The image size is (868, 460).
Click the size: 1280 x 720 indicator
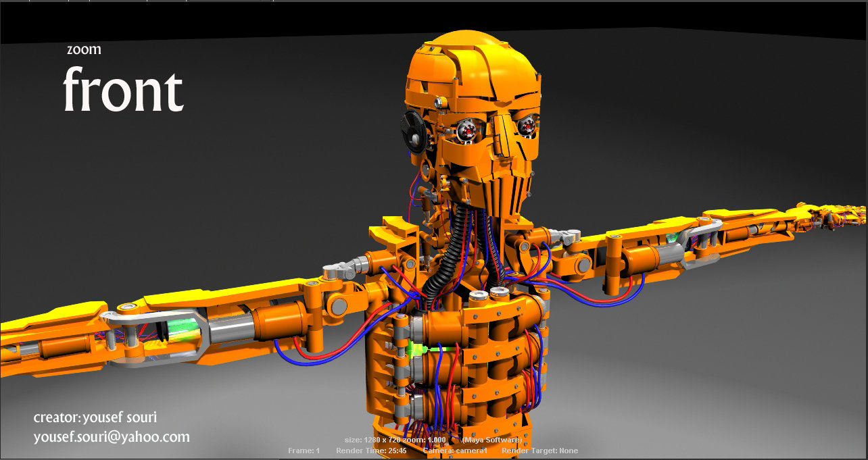pyautogui.click(x=374, y=439)
